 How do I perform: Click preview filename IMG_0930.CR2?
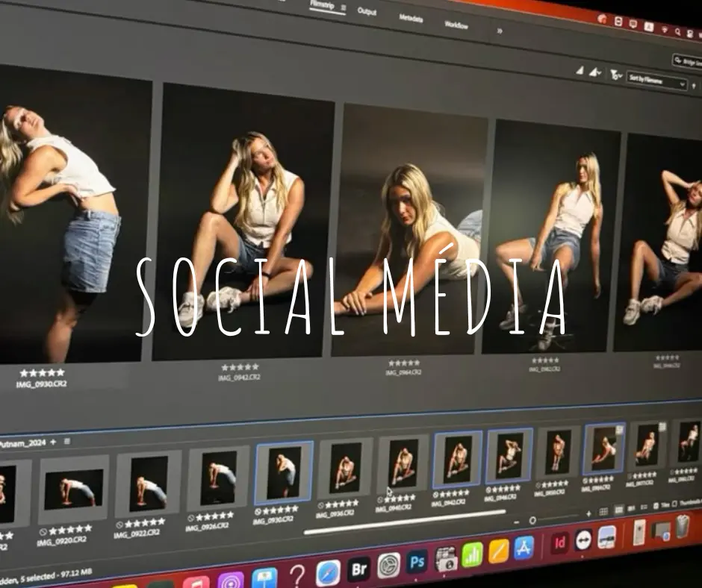coord(42,384)
